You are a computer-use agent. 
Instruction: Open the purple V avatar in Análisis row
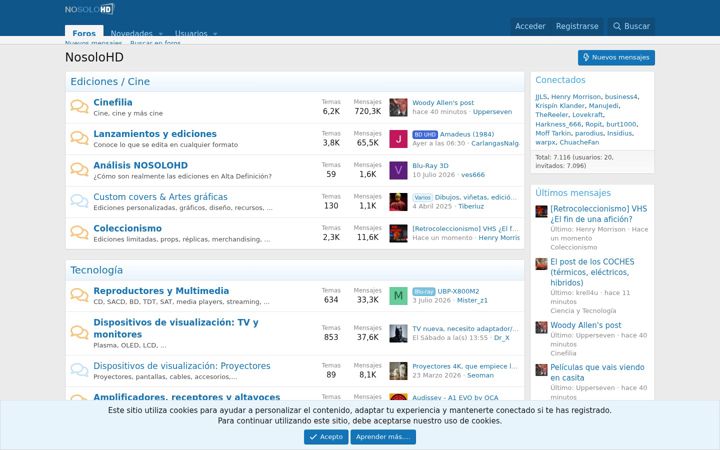pos(398,170)
